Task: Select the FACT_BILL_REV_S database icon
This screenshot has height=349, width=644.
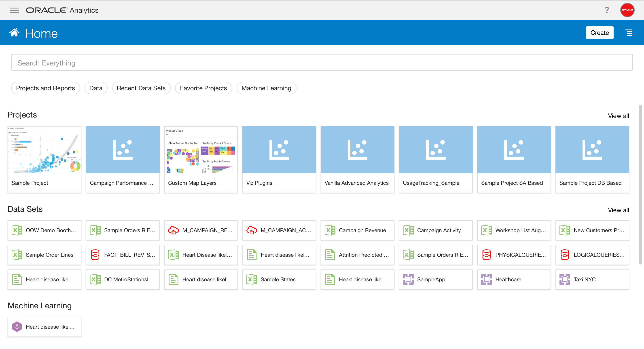Action: (95, 254)
